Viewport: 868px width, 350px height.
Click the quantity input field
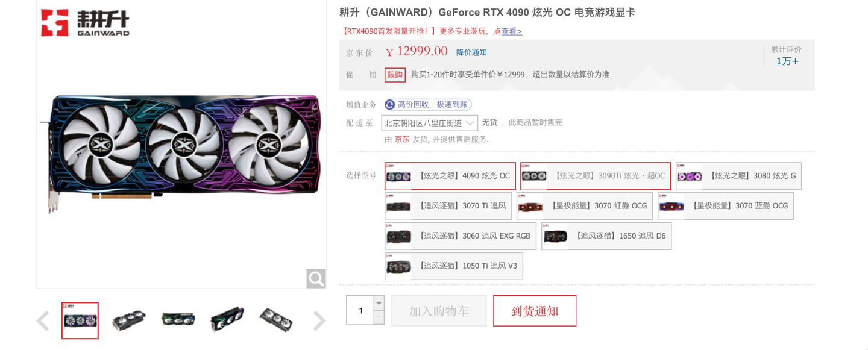(x=360, y=311)
